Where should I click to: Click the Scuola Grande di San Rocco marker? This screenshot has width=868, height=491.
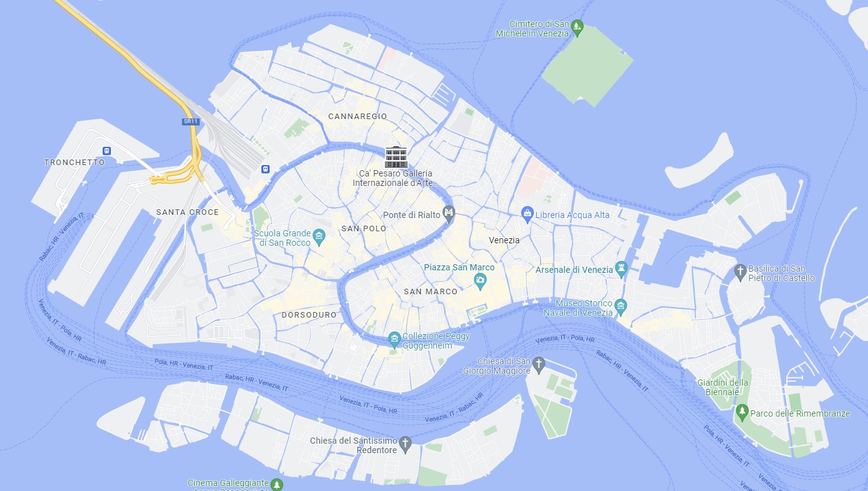tap(319, 237)
